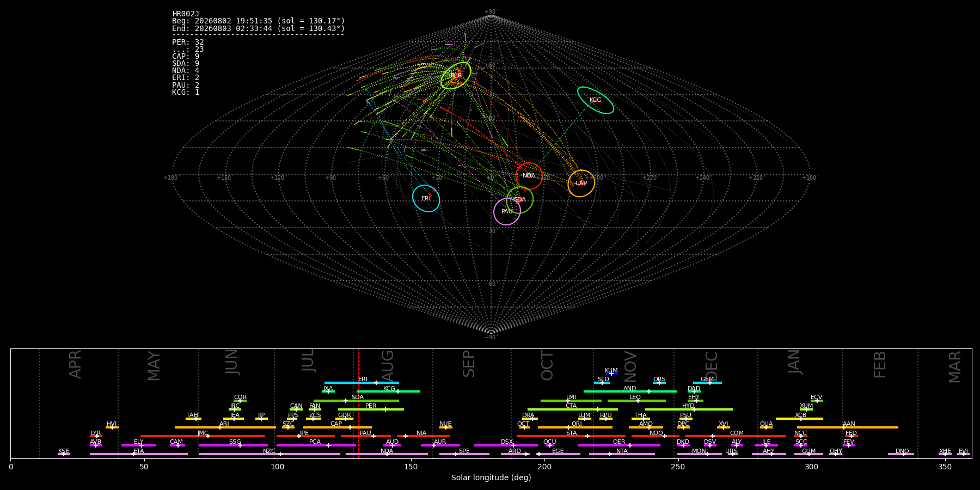
Task: Select the PAU pink radiant circle
Action: point(507,211)
